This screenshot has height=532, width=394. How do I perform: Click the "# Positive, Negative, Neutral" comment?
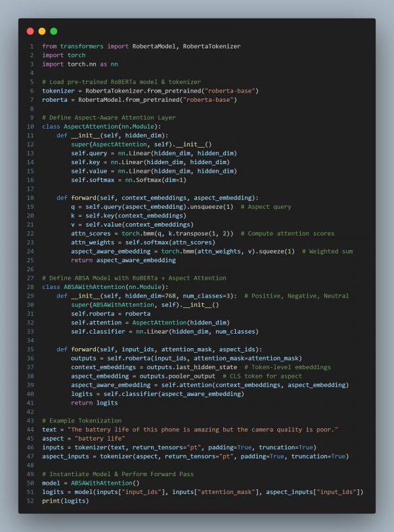click(296, 296)
